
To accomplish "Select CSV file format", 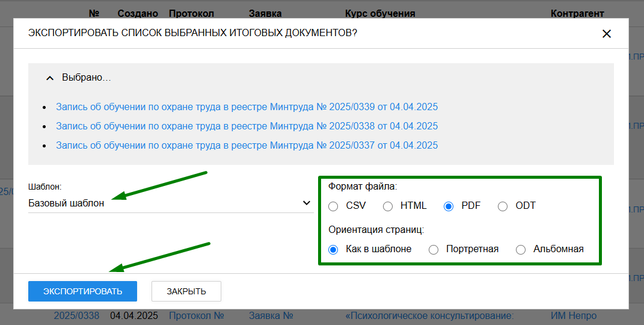I will (x=333, y=206).
